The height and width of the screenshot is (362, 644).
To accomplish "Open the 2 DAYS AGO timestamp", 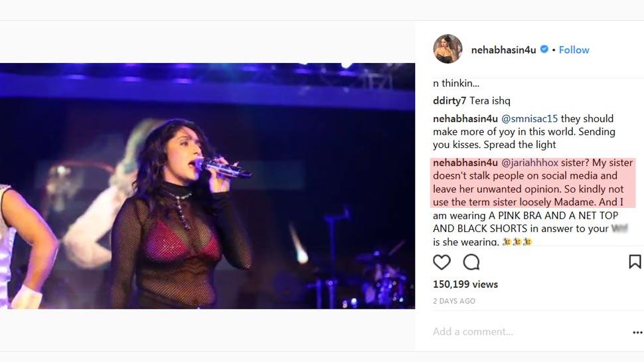I will (454, 301).
